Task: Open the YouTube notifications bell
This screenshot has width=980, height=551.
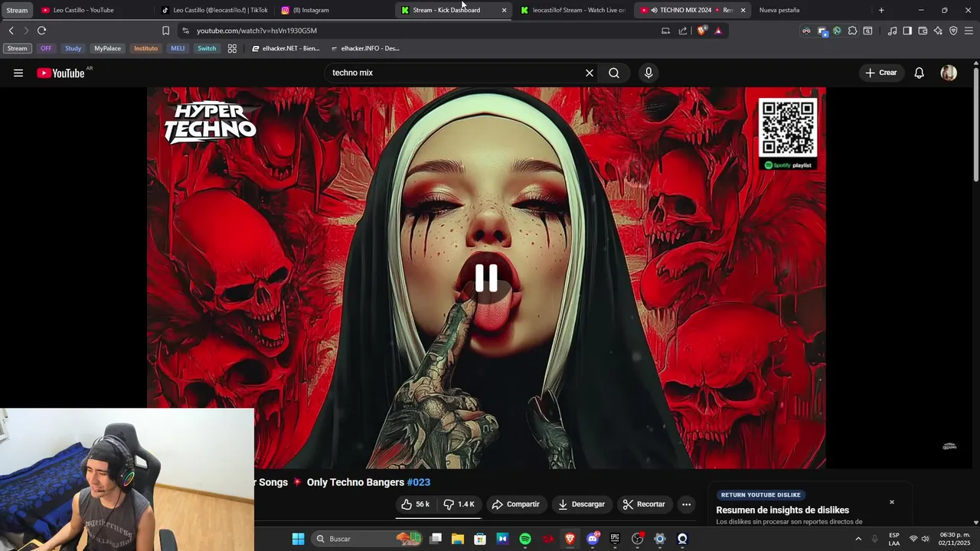Action: (920, 73)
